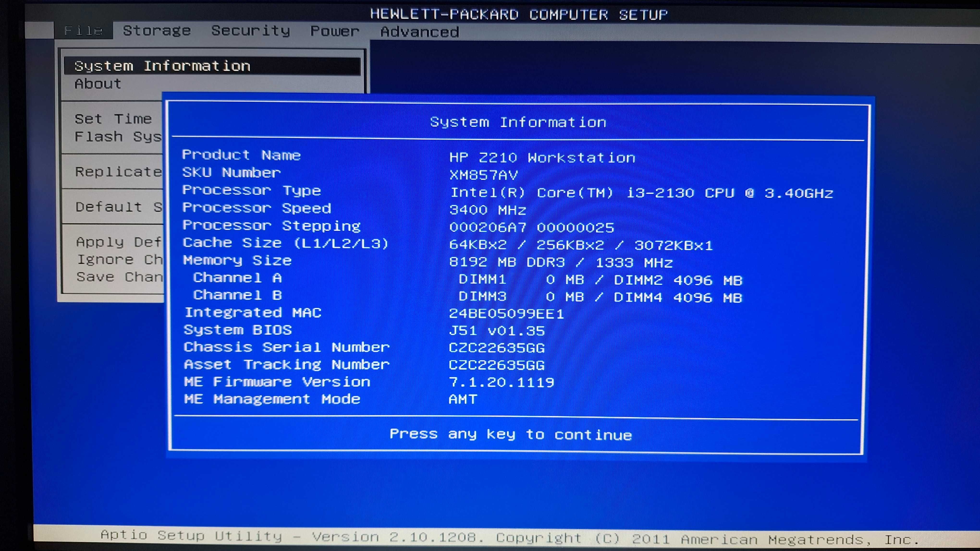Screen dimensions: 980x551
Task: Click the Cache Size (L1/L2/L3) label
Action: 286,243
